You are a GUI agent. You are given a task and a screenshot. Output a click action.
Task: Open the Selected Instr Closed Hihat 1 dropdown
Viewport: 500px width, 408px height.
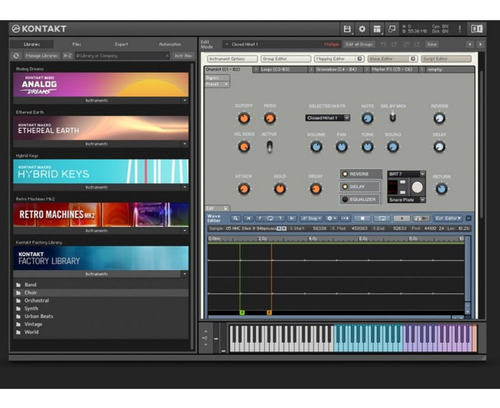click(327, 118)
